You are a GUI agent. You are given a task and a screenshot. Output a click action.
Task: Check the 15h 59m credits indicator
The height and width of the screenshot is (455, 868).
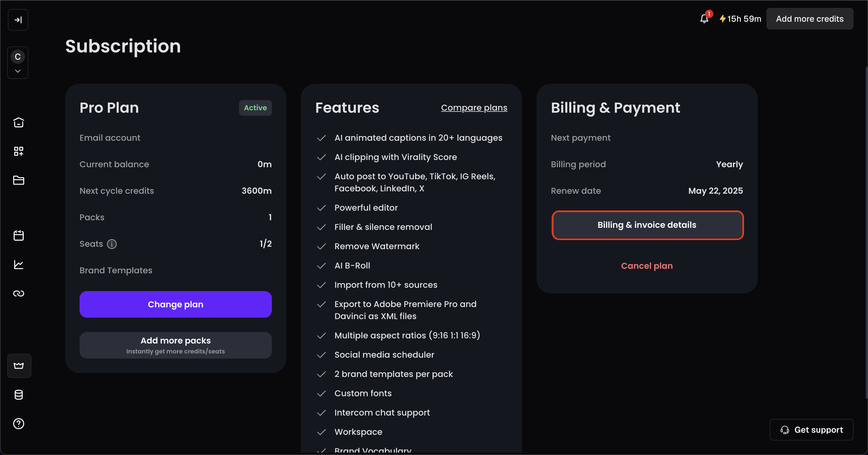(x=740, y=19)
